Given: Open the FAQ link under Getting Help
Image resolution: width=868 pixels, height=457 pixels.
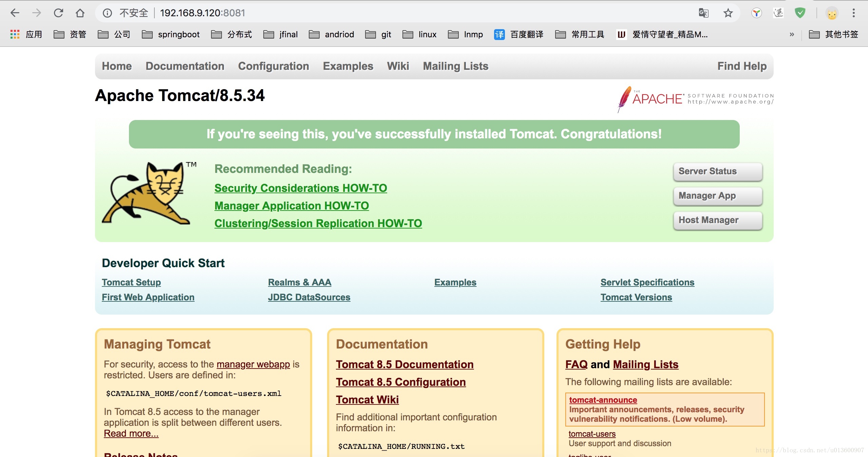Looking at the screenshot, I should (576, 364).
